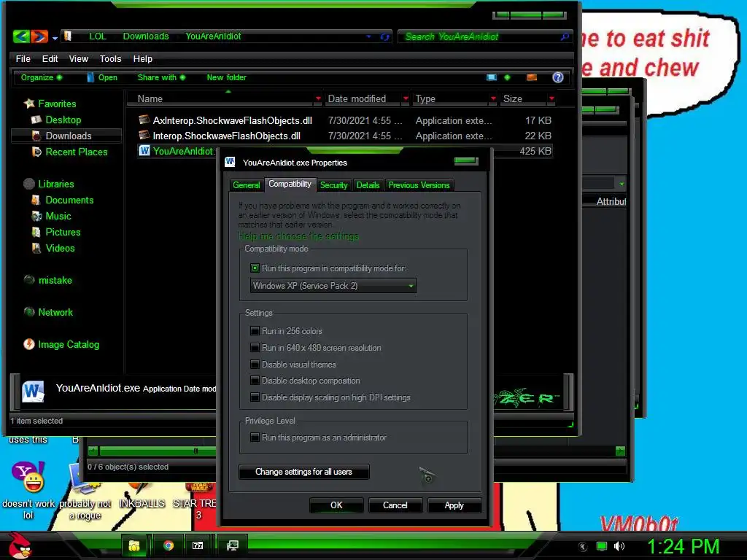Screen dimensions: 747x560
Task: Switch to the Details tab
Action: 368,185
